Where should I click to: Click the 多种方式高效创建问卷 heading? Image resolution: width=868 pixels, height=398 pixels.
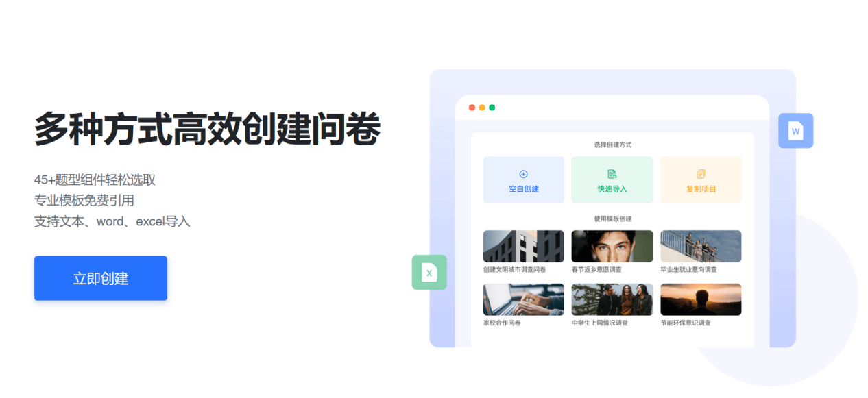(x=207, y=129)
